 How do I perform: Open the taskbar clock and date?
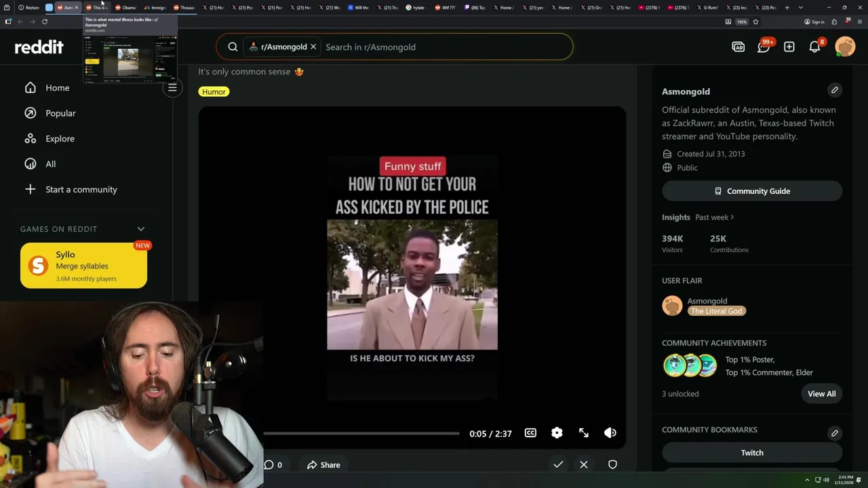(x=844, y=480)
